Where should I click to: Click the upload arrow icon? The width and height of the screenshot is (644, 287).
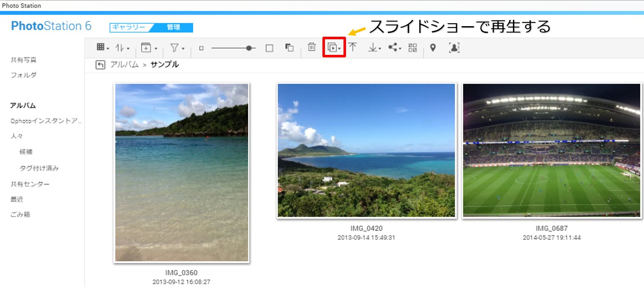pyautogui.click(x=352, y=47)
